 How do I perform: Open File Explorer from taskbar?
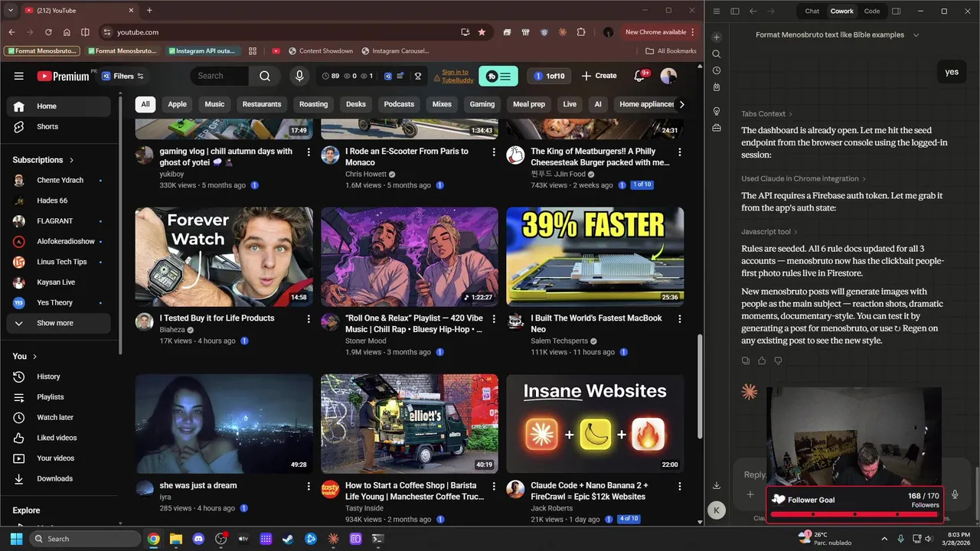(176, 539)
